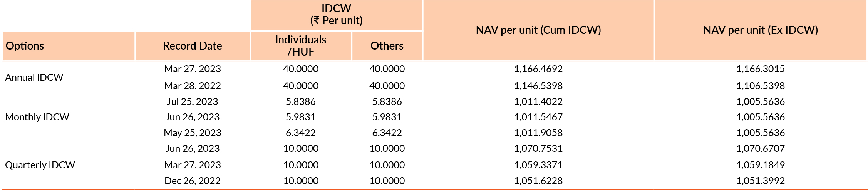Image resolution: width=868 pixels, height=191 pixels.
Task: Click the Options column header
Action: pos(25,46)
